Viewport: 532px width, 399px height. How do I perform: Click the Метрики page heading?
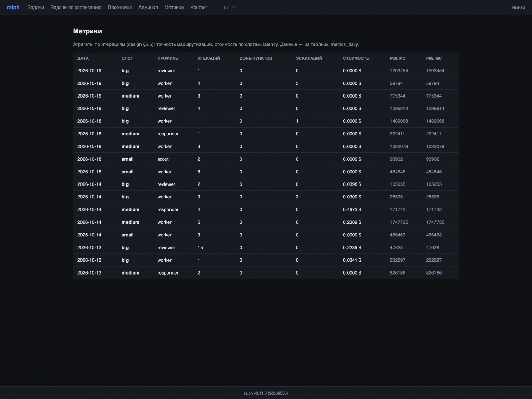point(87,31)
